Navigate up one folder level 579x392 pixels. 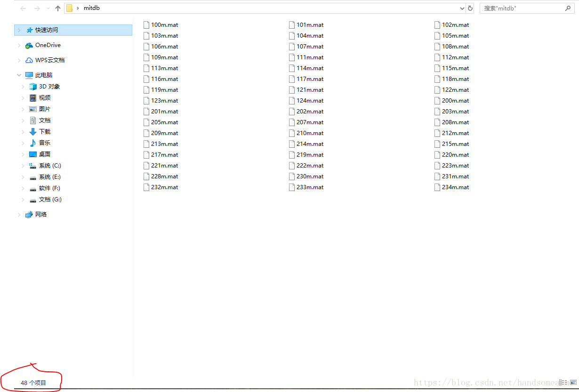pyautogui.click(x=58, y=8)
